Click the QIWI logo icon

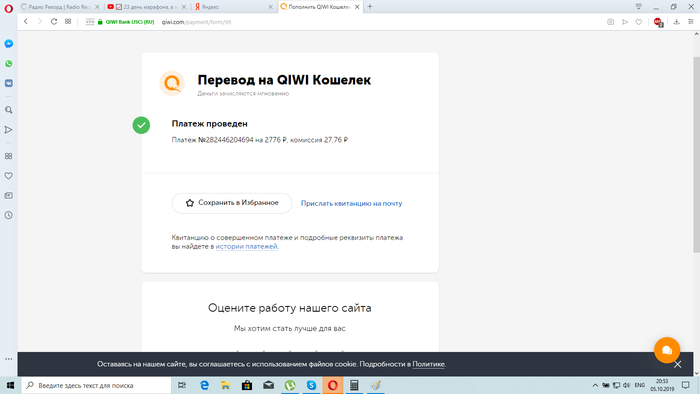(172, 83)
